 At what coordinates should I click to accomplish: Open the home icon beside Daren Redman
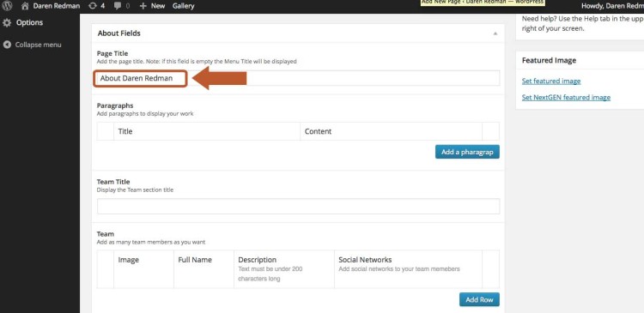pyautogui.click(x=25, y=6)
